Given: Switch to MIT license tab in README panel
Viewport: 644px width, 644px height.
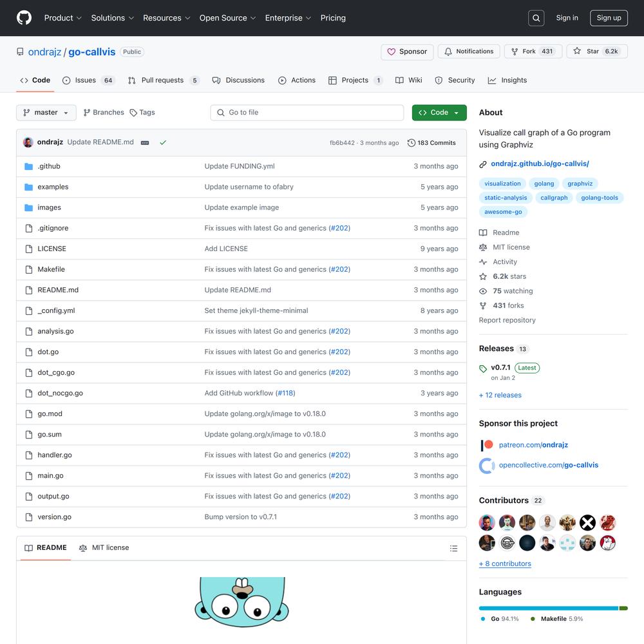Looking at the screenshot, I should 104,548.
